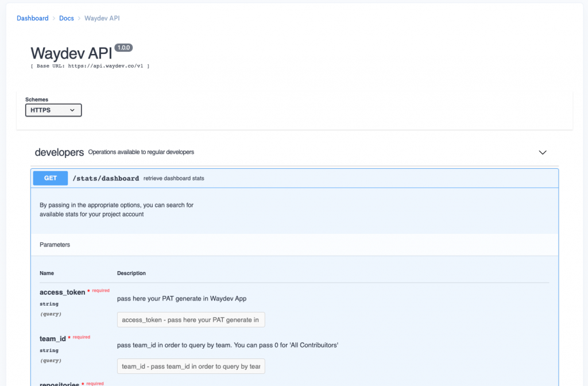Viewport: 588px width, 386px height.
Task: Collapse the /stats/dashboard endpoint row
Action: [295, 178]
